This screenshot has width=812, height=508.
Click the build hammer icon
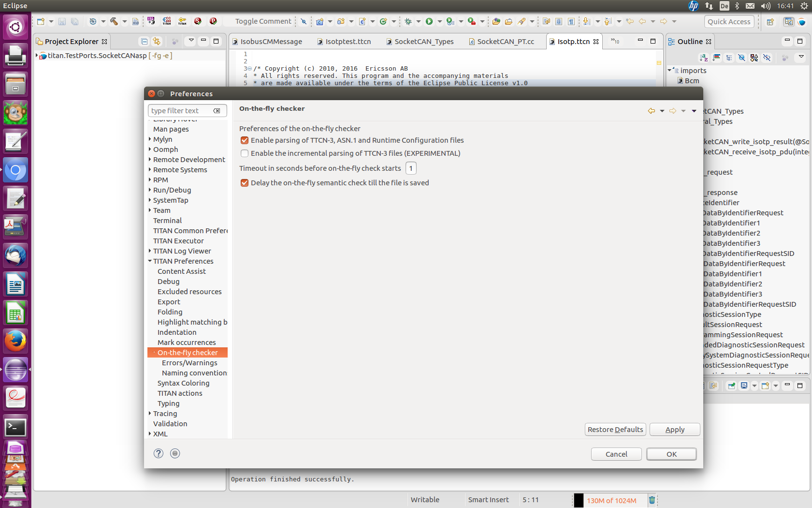point(114,21)
